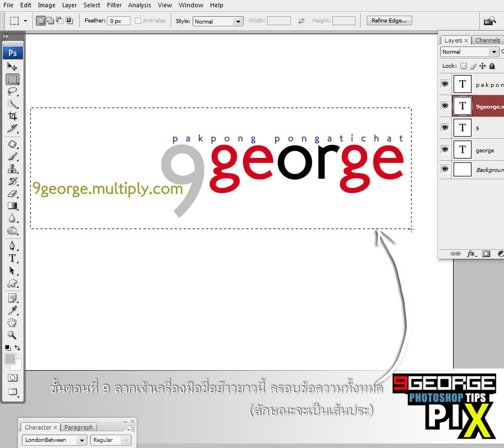Viewport: 504px width, 448px height.
Task: Select the Spot Healing Brush tool
Action: pos(12,144)
